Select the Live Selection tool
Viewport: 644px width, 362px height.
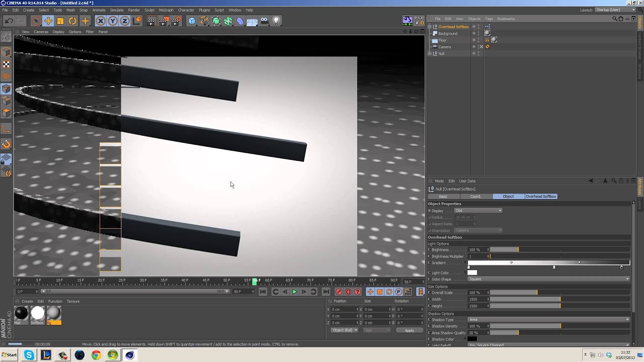[x=36, y=21]
